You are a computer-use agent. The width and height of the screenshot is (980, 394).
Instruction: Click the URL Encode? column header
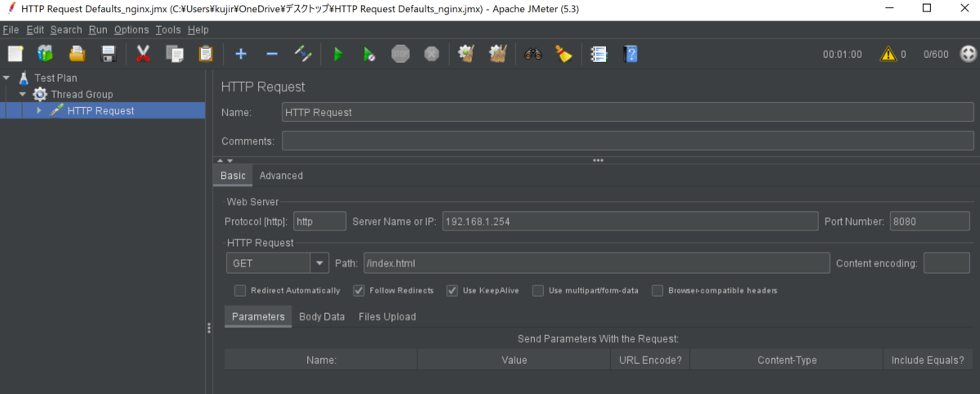pos(650,360)
